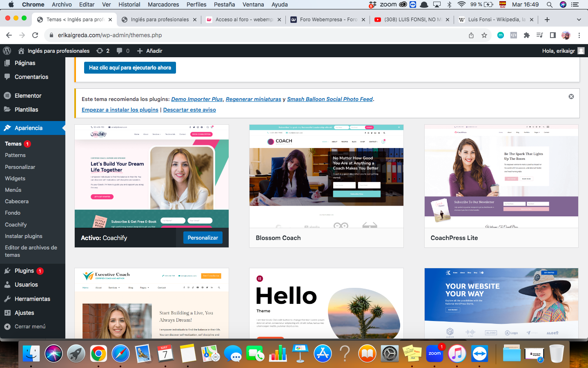Screen dimensions: 588x368
Task: Open Siri from the dock
Action: tap(53, 354)
